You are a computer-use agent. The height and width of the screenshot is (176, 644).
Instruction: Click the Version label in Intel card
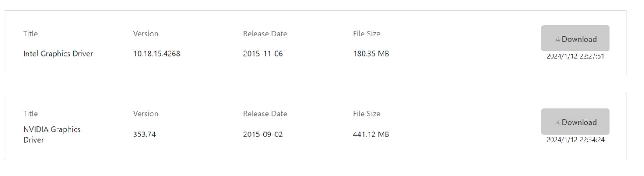(x=146, y=34)
